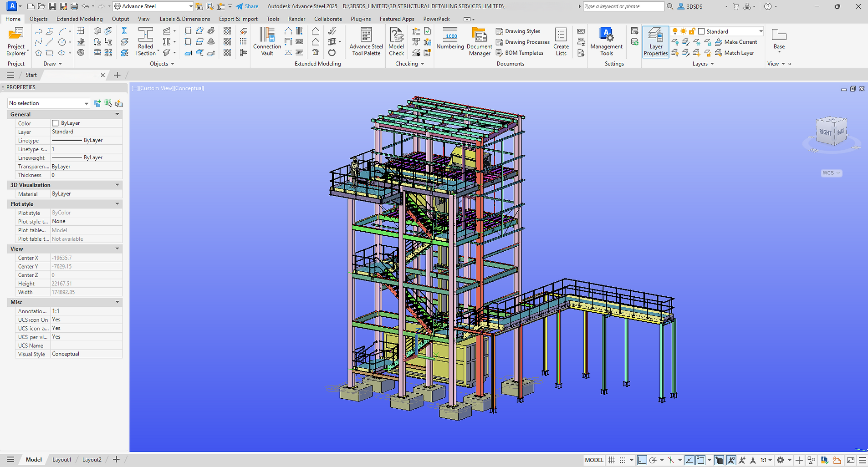The image size is (868, 467).
Task: Toggle the layer on/off lightbulb icon
Action: click(675, 31)
